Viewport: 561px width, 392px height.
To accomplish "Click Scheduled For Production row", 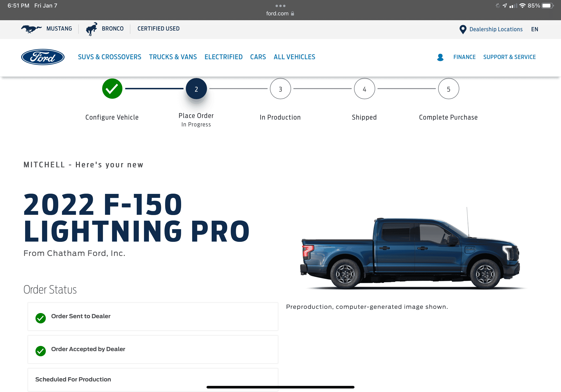I will click(153, 379).
